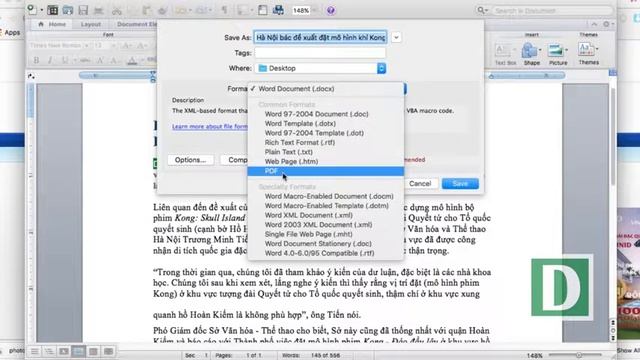Click the Print icon in toolbar
Image resolution: width=640 pixels, height=360 pixels.
[98, 10]
